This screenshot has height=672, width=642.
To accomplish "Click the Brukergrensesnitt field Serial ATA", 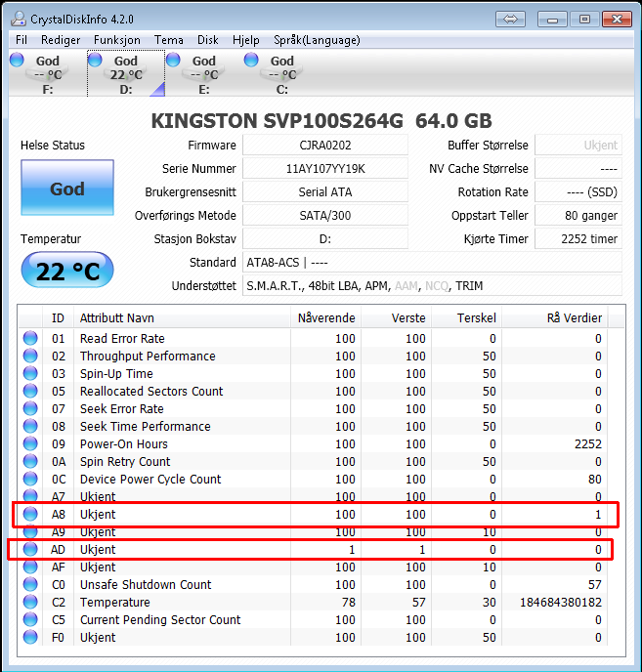I will coord(325,192).
